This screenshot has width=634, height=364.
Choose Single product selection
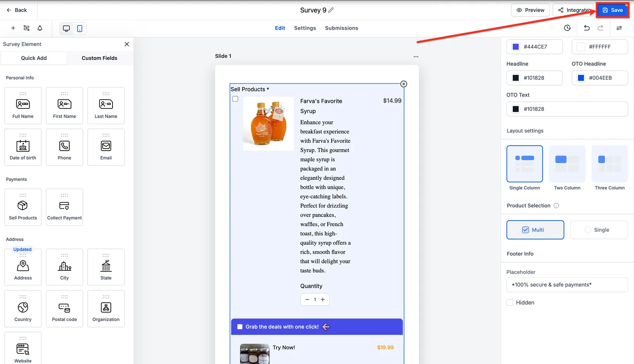point(599,230)
